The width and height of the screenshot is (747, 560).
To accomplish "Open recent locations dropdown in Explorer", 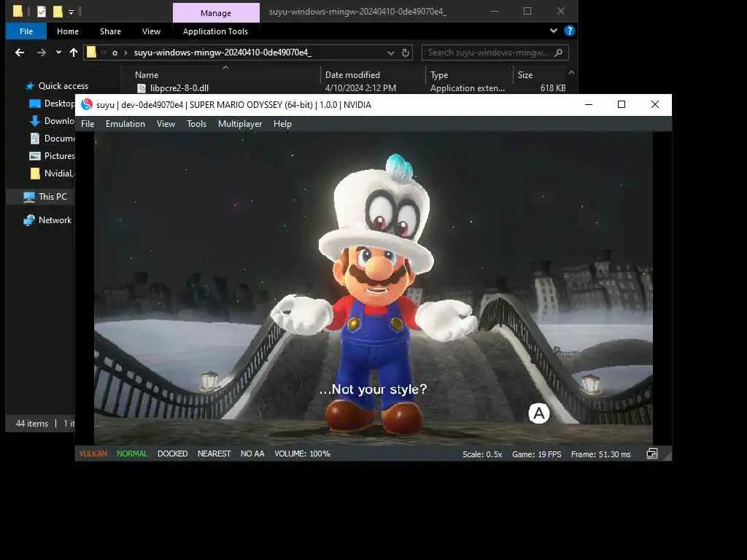I will pos(58,52).
